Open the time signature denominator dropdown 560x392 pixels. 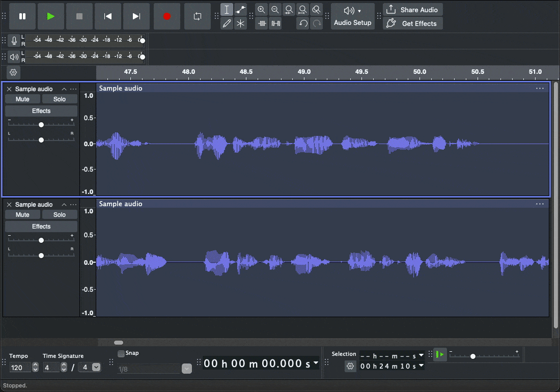[x=96, y=367]
